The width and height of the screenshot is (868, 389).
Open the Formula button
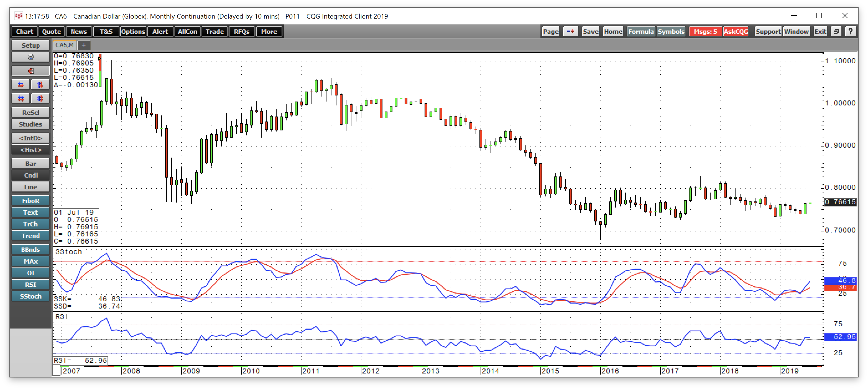click(x=641, y=31)
